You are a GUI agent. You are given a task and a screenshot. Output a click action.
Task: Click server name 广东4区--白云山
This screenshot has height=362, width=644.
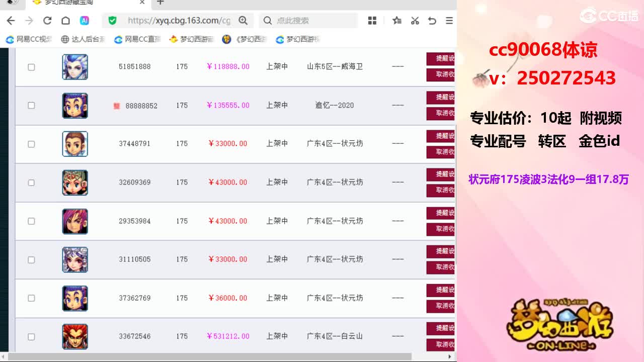[x=335, y=336]
